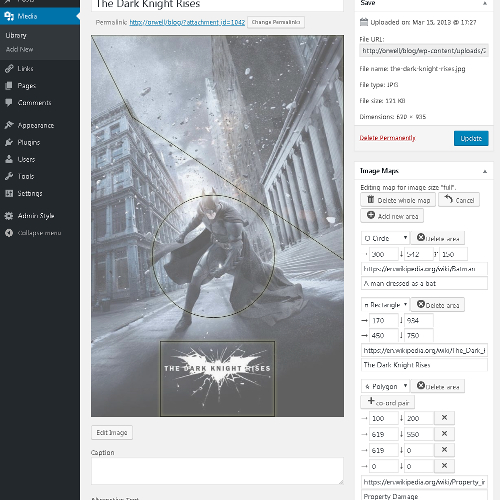Screen dimensions: 500x500
Task: Open the Rectangle shape dropdown
Action: (x=385, y=305)
